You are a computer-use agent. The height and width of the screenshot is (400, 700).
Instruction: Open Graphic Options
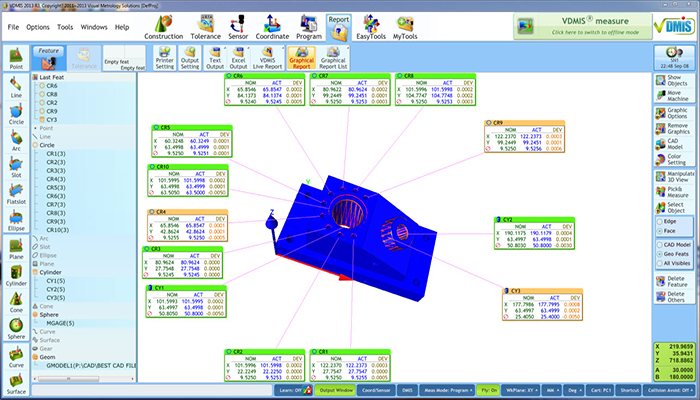(675, 113)
